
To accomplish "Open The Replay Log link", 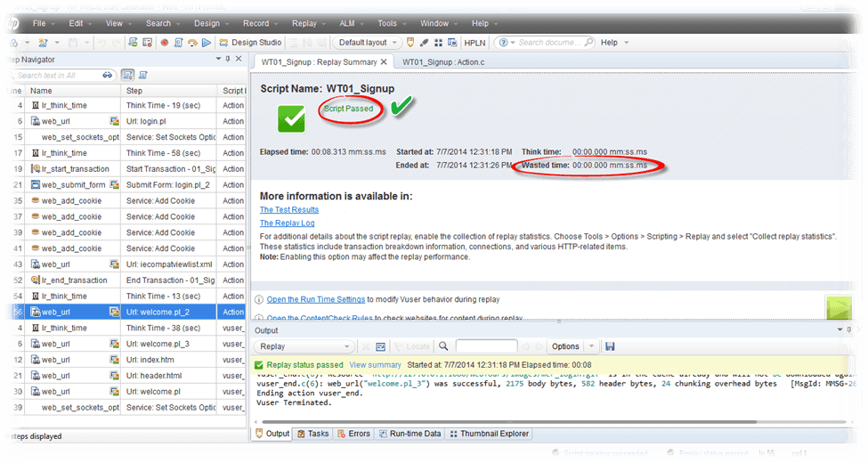I will [x=287, y=223].
